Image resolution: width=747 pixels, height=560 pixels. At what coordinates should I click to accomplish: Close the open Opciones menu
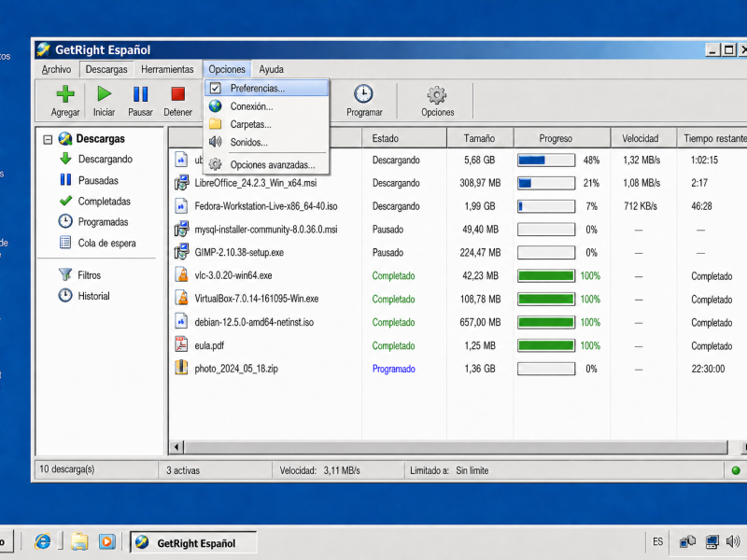[x=227, y=69]
